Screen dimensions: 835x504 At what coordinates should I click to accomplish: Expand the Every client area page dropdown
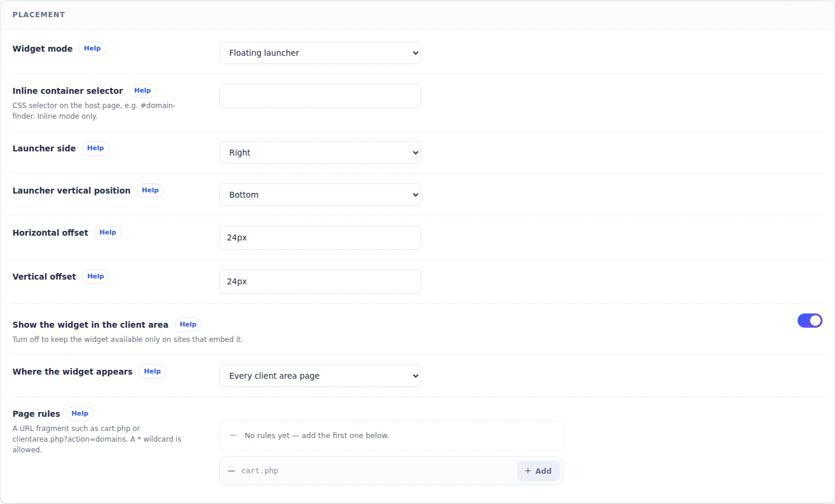(320, 376)
